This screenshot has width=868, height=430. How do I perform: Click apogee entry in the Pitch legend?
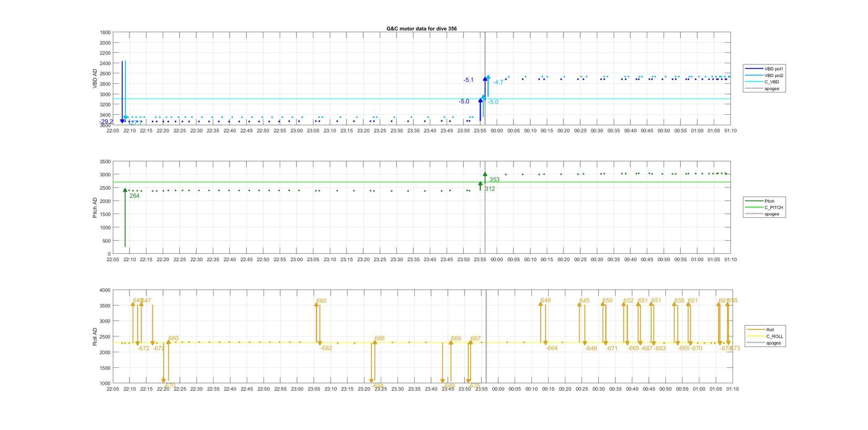[x=764, y=214]
